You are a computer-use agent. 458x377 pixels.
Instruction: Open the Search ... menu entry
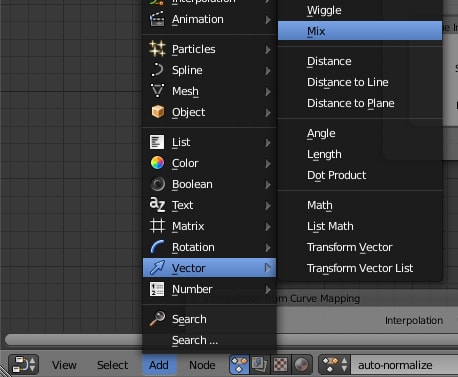click(209, 340)
